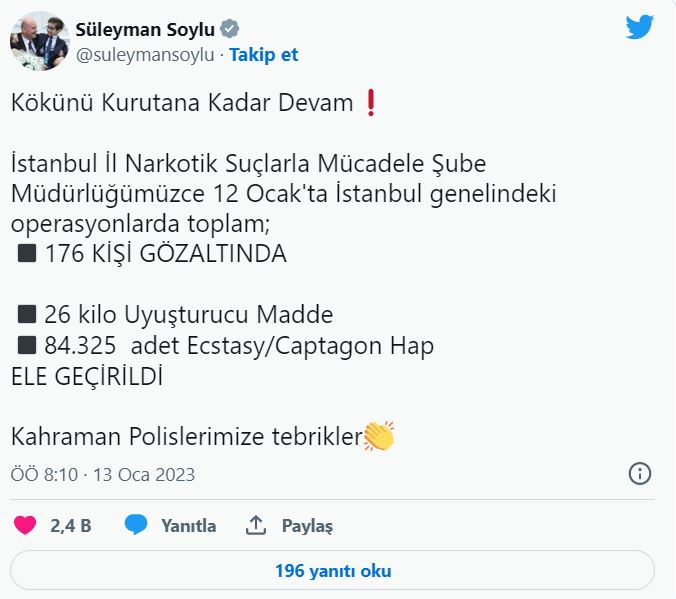
Task: Click the red exclamation mark emoji
Action: click(371, 102)
